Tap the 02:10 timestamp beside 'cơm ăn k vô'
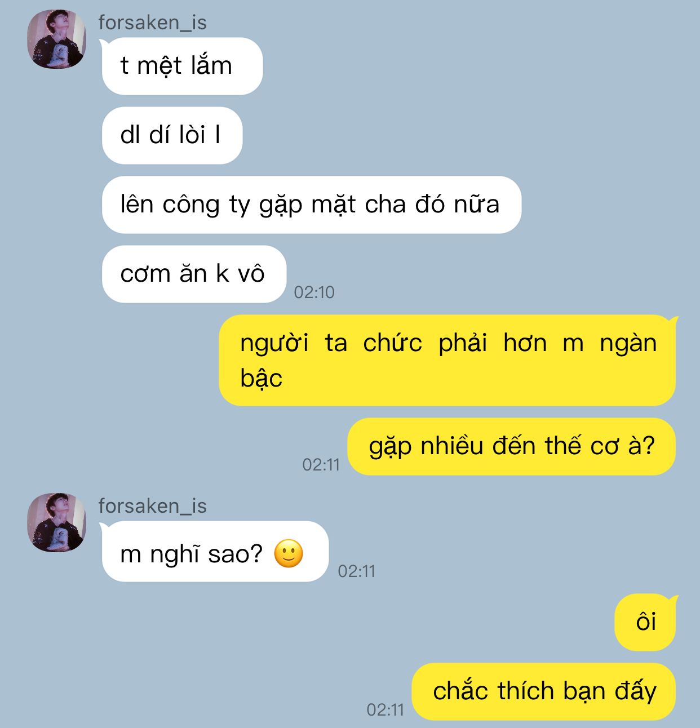The height and width of the screenshot is (728, 700). (314, 292)
